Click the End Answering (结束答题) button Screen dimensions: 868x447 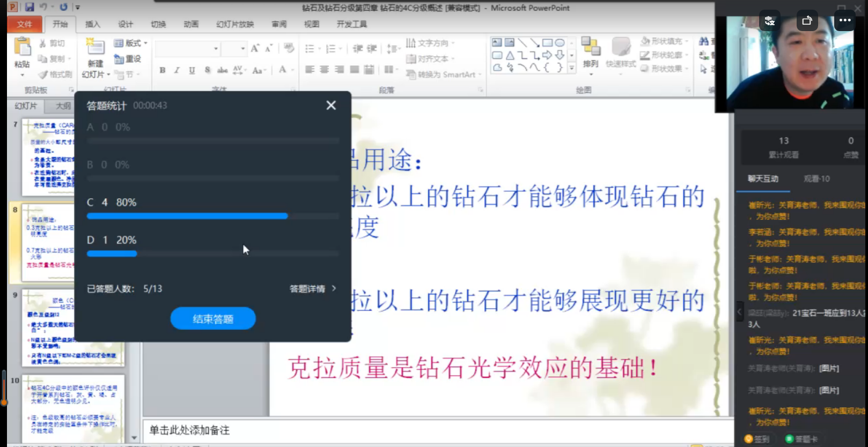coord(213,319)
